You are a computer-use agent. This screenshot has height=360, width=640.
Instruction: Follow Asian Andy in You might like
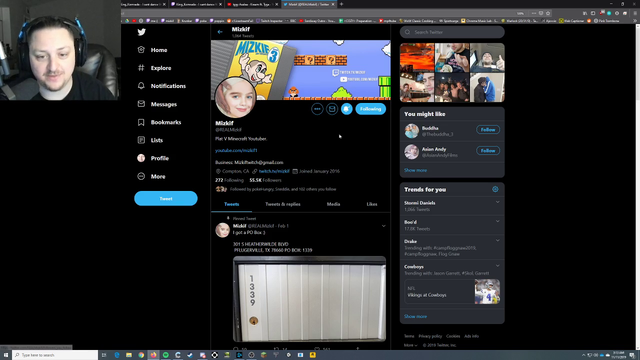click(x=488, y=151)
